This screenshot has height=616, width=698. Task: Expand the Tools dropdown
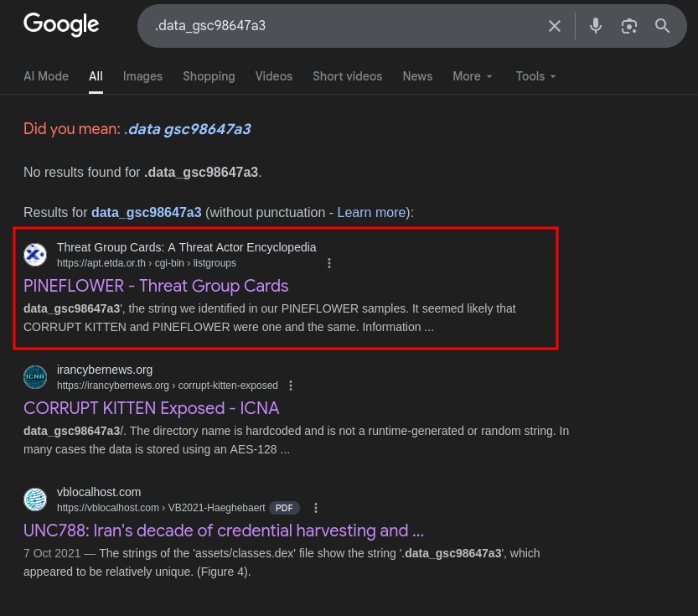pos(535,76)
